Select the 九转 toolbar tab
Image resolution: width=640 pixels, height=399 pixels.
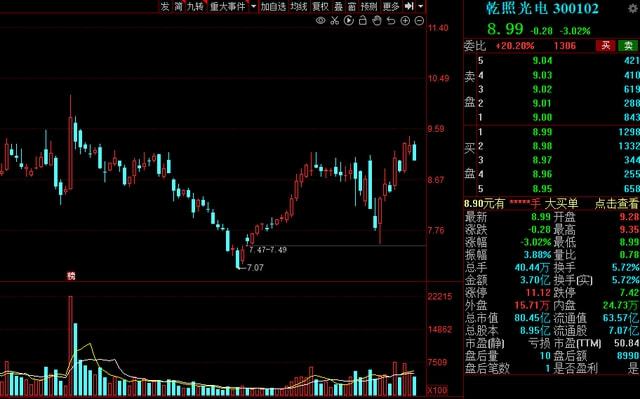click(x=195, y=7)
